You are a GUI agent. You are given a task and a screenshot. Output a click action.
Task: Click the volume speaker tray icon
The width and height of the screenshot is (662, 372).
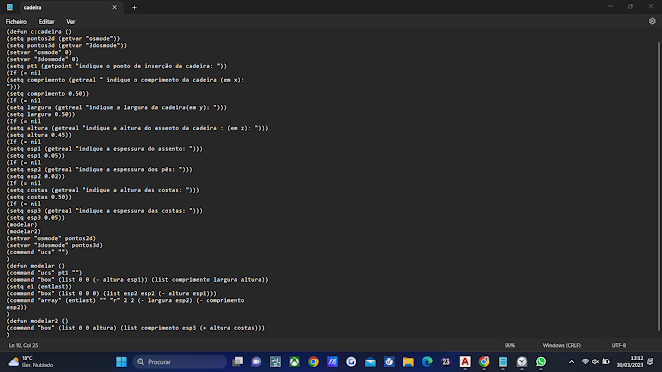click(595, 362)
